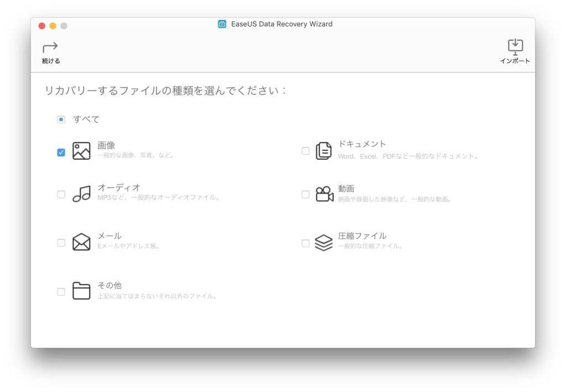Enable the 圧縮ファイル checkbox

pos(305,243)
